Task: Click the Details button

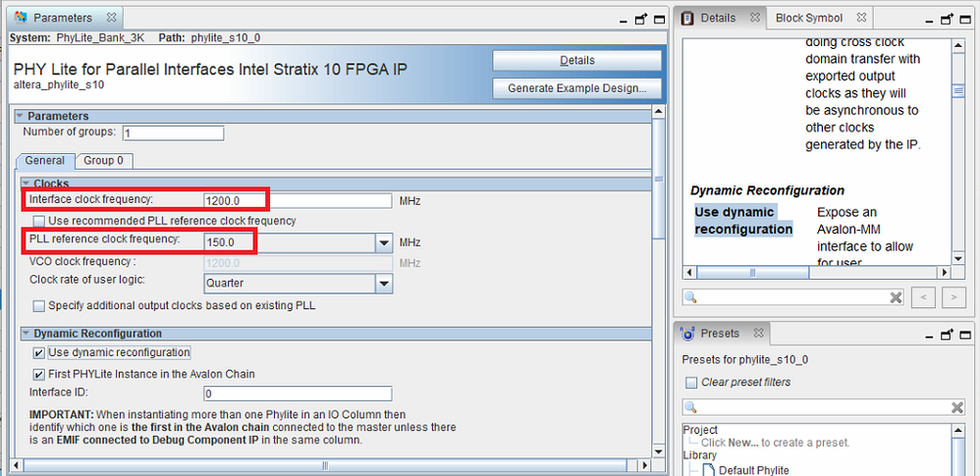Action: [x=576, y=61]
